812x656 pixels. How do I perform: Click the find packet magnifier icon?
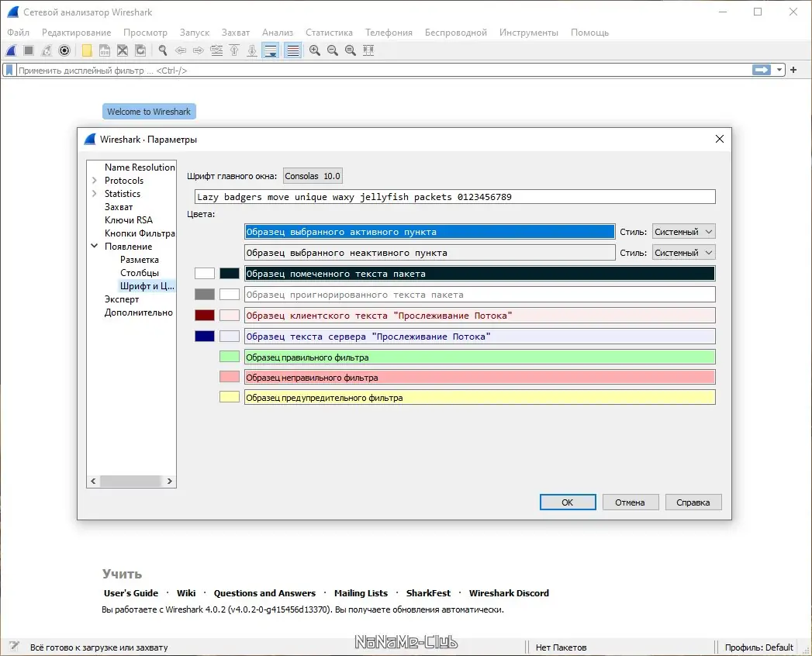click(x=163, y=50)
